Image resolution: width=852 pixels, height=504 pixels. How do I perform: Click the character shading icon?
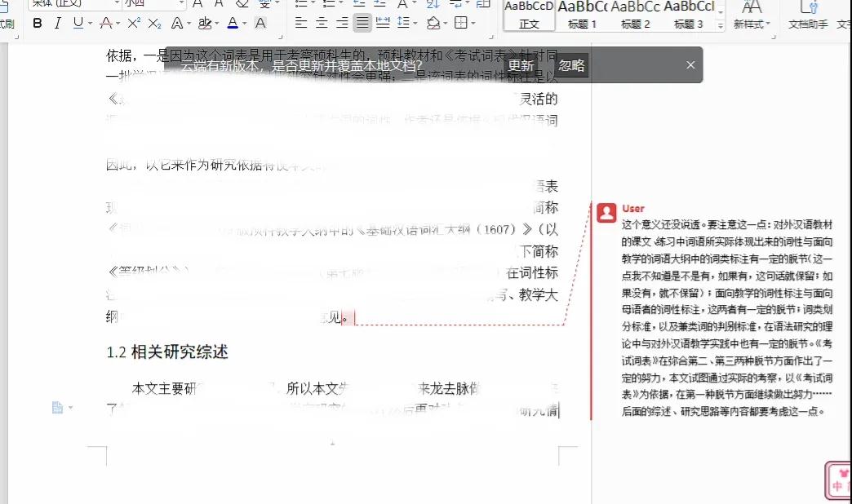pos(260,23)
